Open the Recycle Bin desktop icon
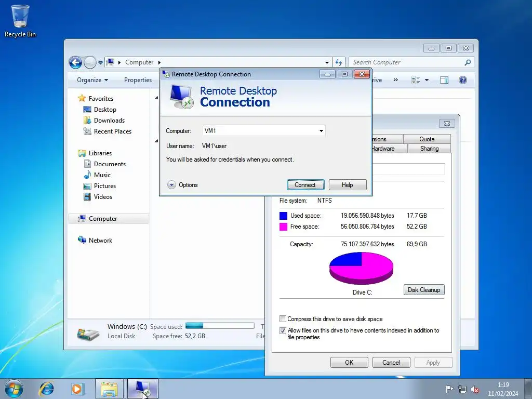 click(20, 21)
